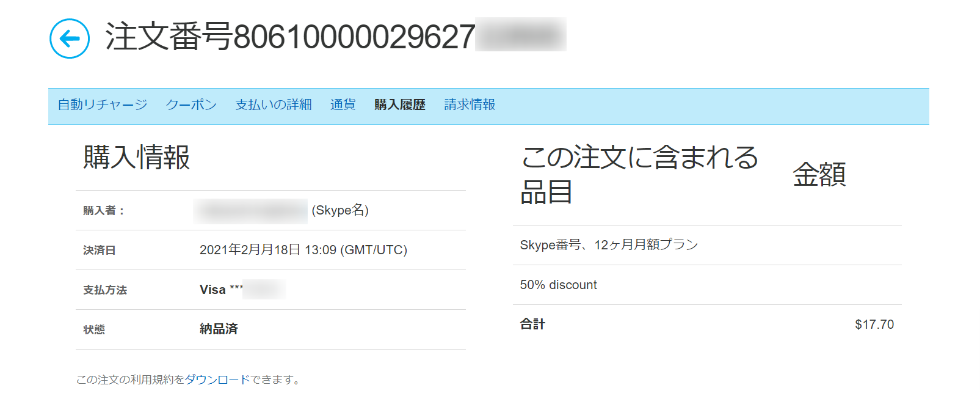Click the Skype番号、12ヶ月月額プラン item
This screenshot has height=407, width=980.
tap(609, 245)
